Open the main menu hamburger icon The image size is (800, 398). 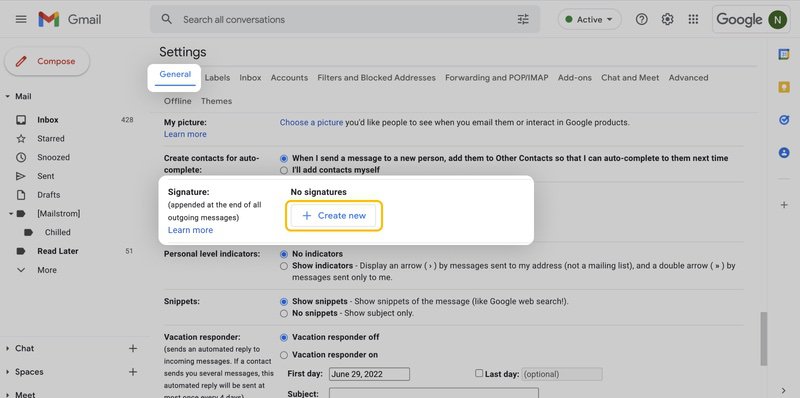click(21, 19)
